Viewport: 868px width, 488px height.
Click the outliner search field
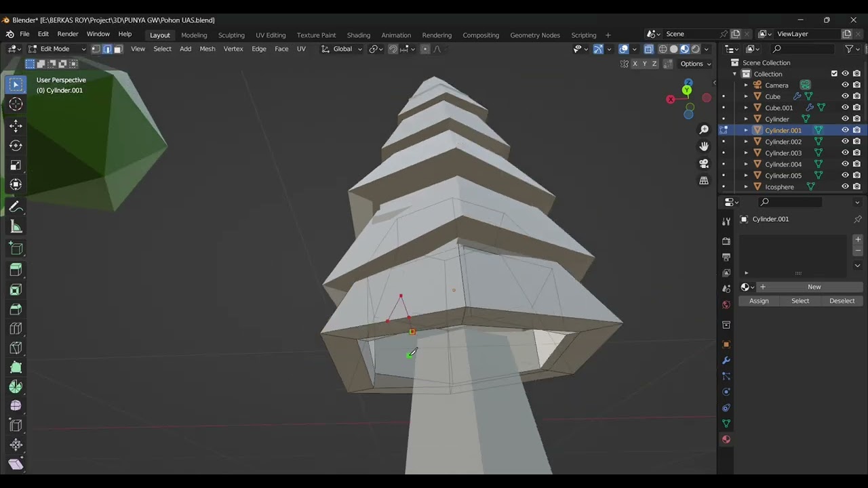(x=803, y=49)
